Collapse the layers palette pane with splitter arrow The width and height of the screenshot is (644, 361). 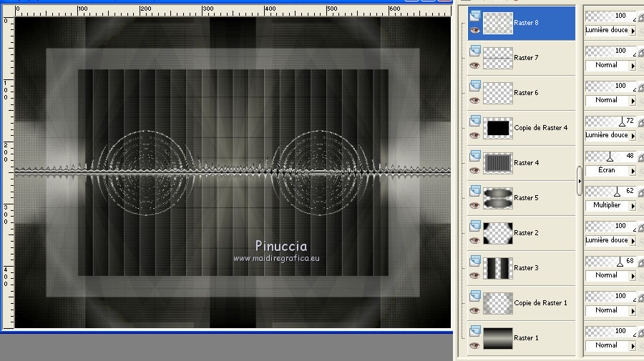580,181
